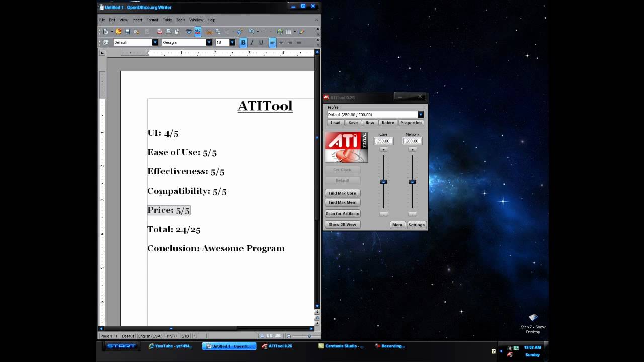Click the Writer zoom slider handle
The image size is (644, 362).
tap(309, 336)
